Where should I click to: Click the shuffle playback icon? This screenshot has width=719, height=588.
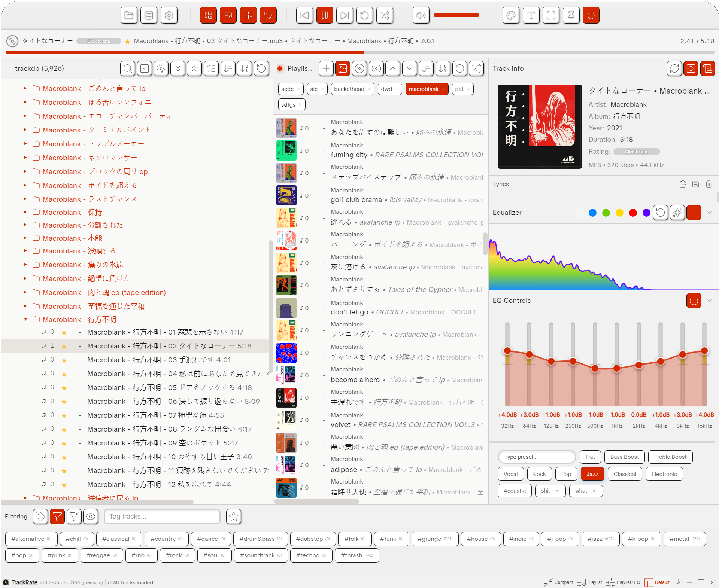pos(385,15)
